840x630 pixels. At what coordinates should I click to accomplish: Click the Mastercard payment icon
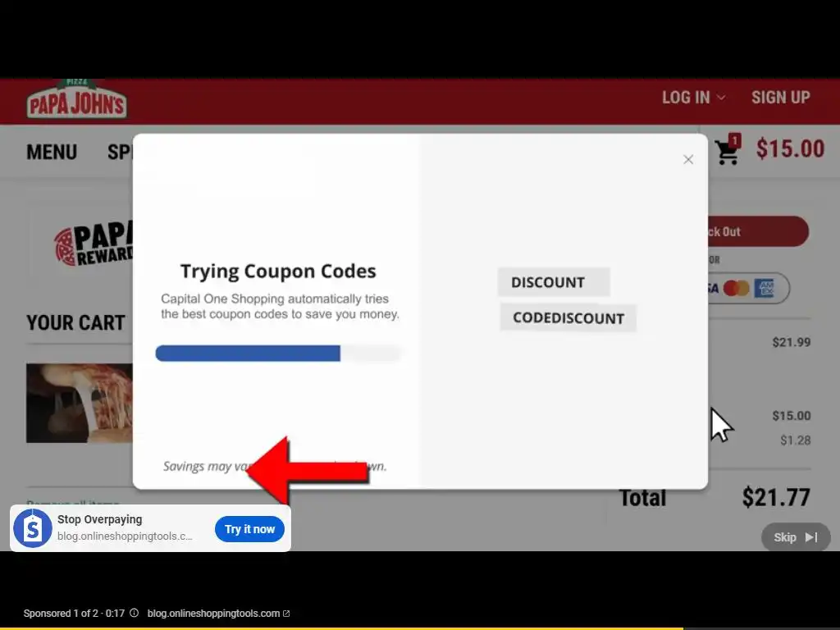pos(736,288)
